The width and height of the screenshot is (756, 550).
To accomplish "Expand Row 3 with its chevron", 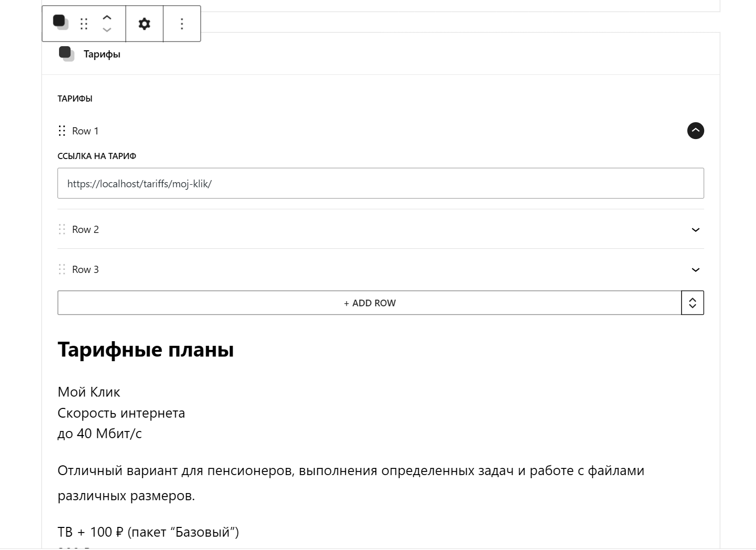I will coord(695,270).
